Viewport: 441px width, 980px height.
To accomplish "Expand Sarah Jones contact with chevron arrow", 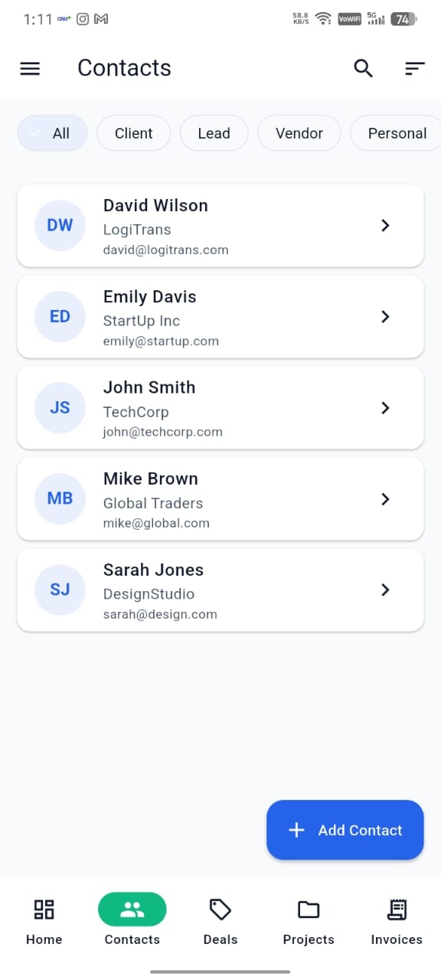I will 385,590.
